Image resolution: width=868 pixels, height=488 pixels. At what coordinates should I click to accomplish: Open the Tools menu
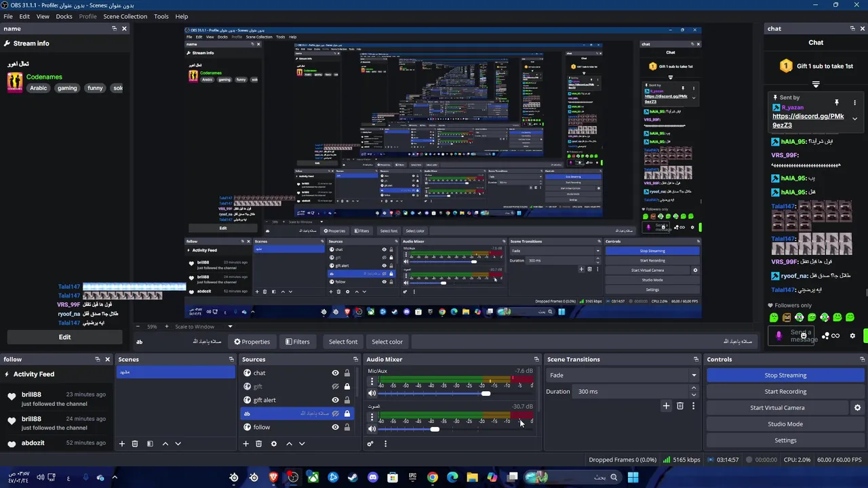(161, 16)
